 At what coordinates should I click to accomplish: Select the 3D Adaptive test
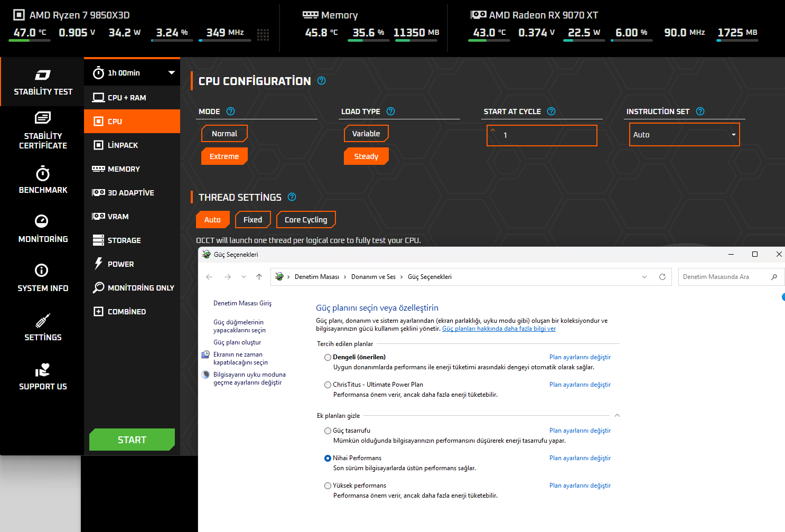coord(132,193)
